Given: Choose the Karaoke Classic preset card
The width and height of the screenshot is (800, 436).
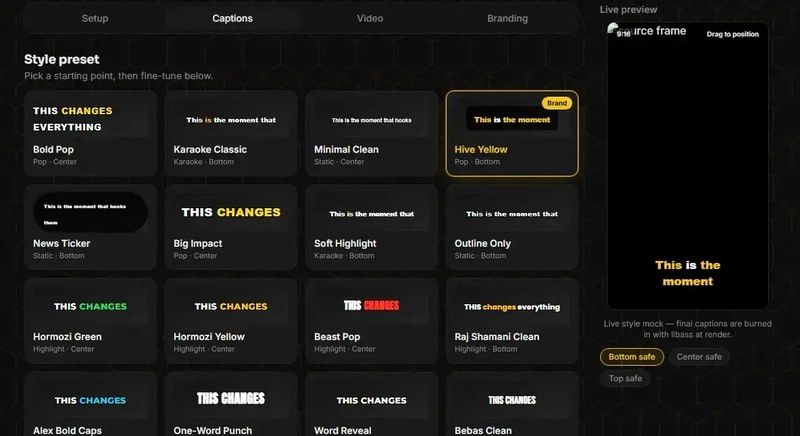Looking at the screenshot, I should point(231,134).
